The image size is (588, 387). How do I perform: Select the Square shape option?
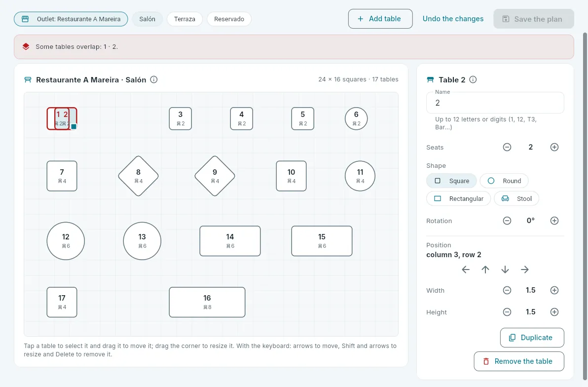(451, 181)
